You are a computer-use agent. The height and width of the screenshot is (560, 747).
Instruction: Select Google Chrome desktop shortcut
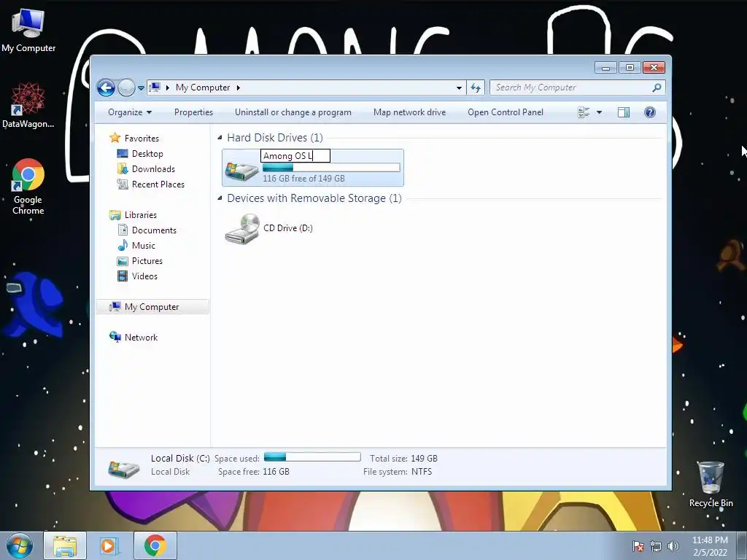(x=28, y=187)
